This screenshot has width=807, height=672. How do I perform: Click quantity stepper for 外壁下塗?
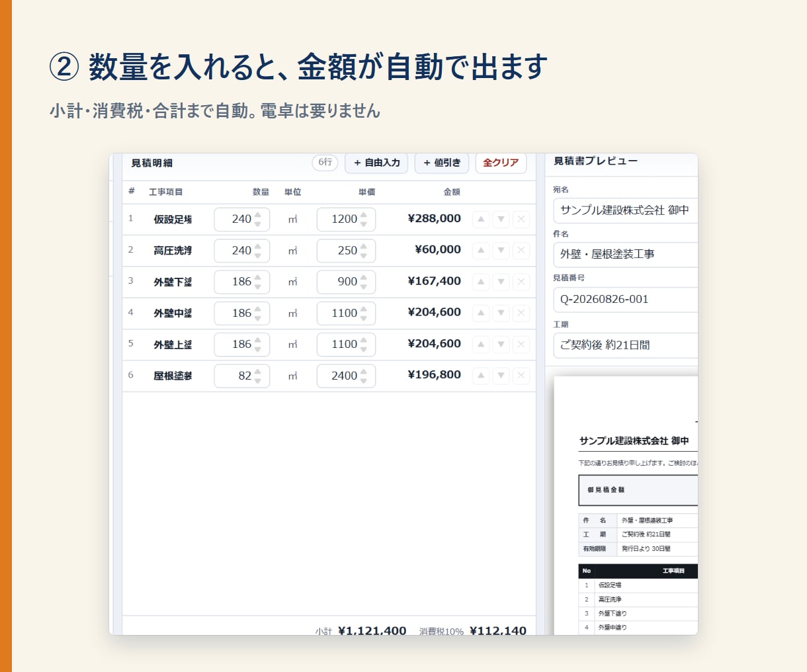(x=258, y=282)
